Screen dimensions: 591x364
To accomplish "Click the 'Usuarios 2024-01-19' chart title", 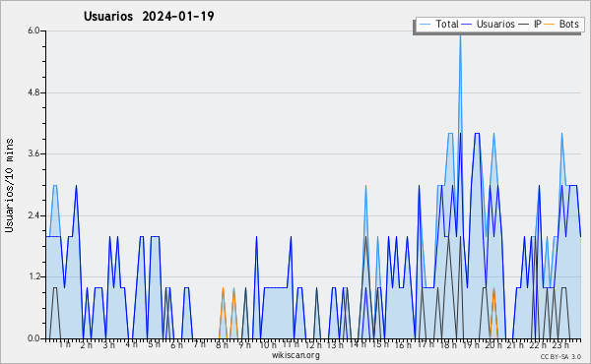I will click(149, 16).
